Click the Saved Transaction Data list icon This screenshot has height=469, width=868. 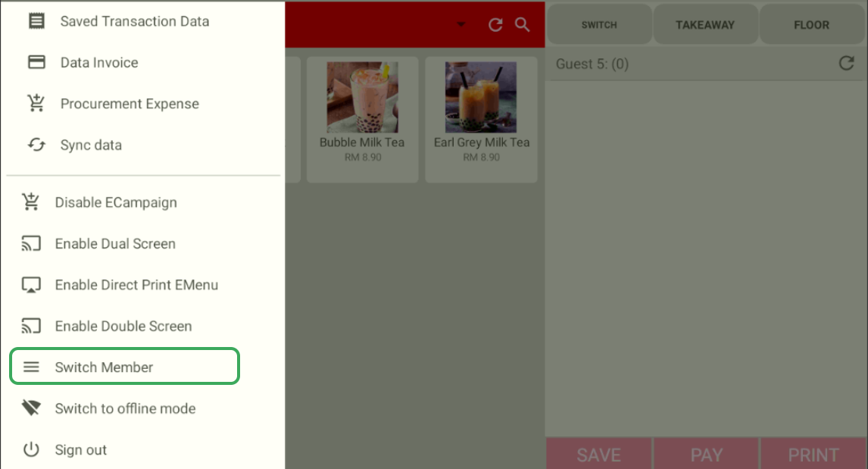coord(36,21)
